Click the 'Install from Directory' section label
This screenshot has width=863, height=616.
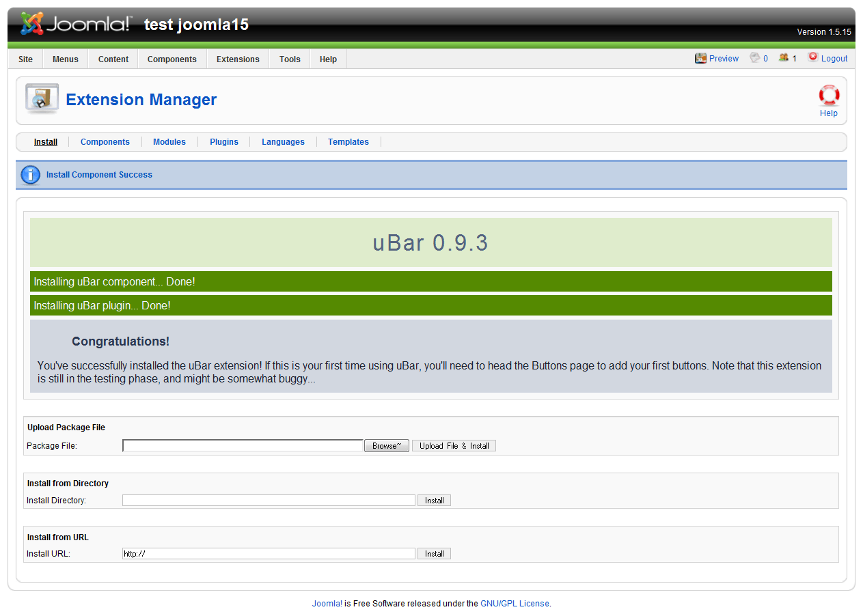pos(68,484)
